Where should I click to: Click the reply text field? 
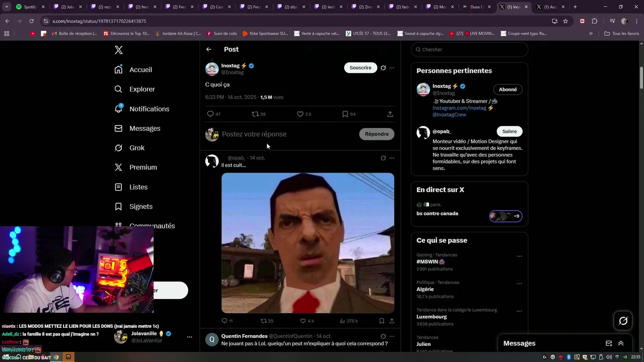click(287, 134)
